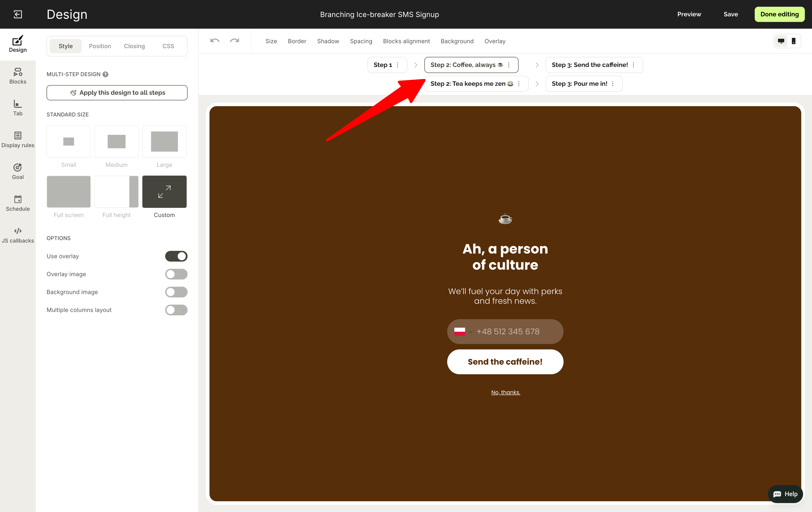The height and width of the screenshot is (512, 812).
Task: Enable the Overlay image toggle
Action: (176, 274)
